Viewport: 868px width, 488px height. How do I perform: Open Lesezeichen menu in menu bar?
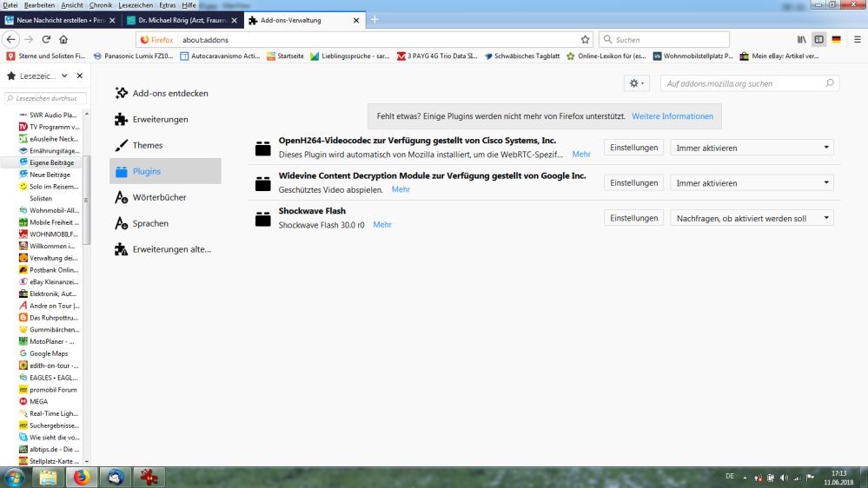tap(136, 5)
